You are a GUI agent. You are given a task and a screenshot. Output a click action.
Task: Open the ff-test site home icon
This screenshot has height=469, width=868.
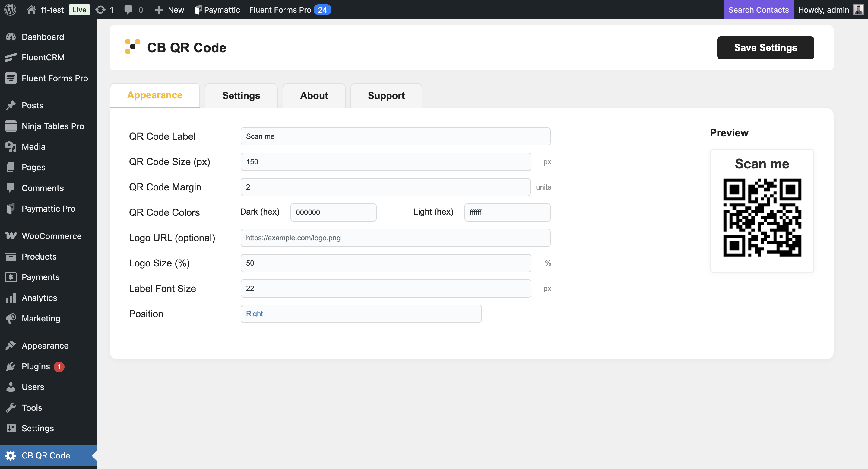[31, 10]
